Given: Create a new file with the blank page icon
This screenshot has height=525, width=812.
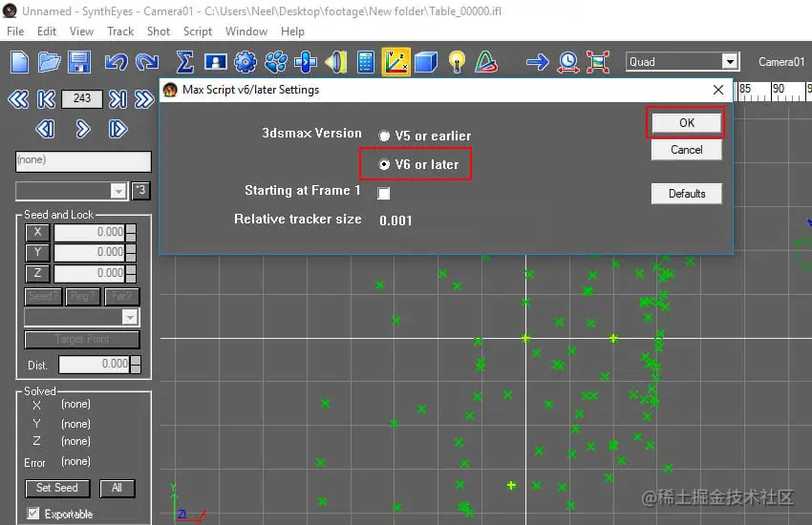Looking at the screenshot, I should (x=20, y=62).
